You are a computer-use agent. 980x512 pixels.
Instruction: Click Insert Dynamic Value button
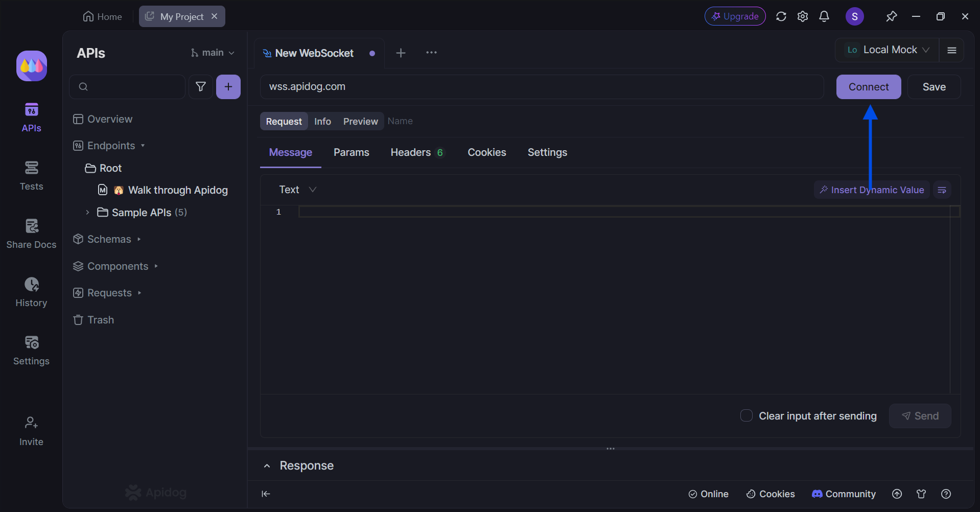coord(872,190)
